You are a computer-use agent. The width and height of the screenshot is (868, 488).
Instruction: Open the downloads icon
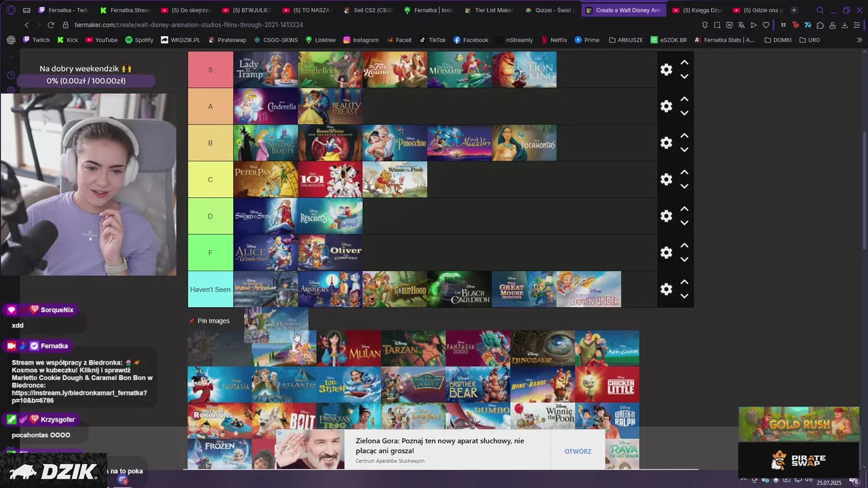click(x=844, y=25)
